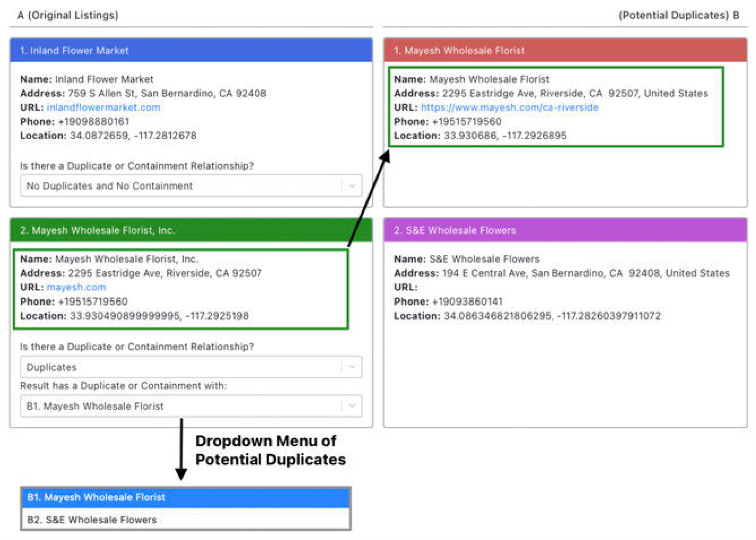Click the chevron of the 'No Duplicates and No Containment' dropdown
This screenshot has width=756, height=540.
tap(352, 185)
